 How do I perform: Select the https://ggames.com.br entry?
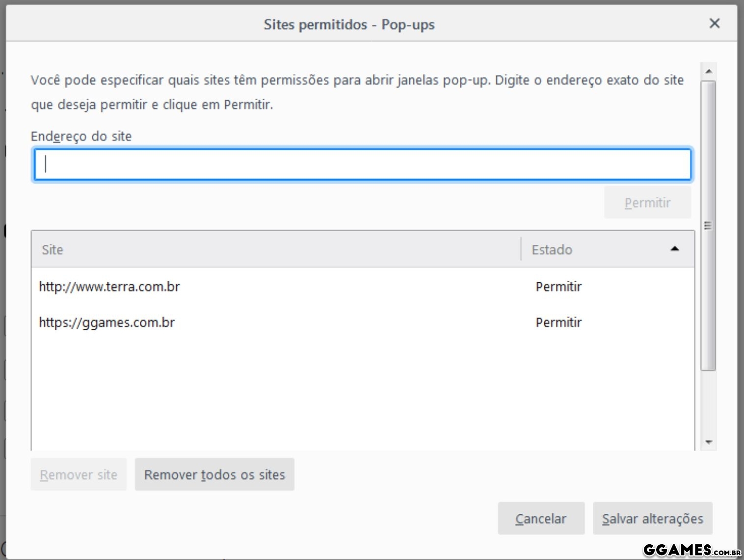pos(107,322)
